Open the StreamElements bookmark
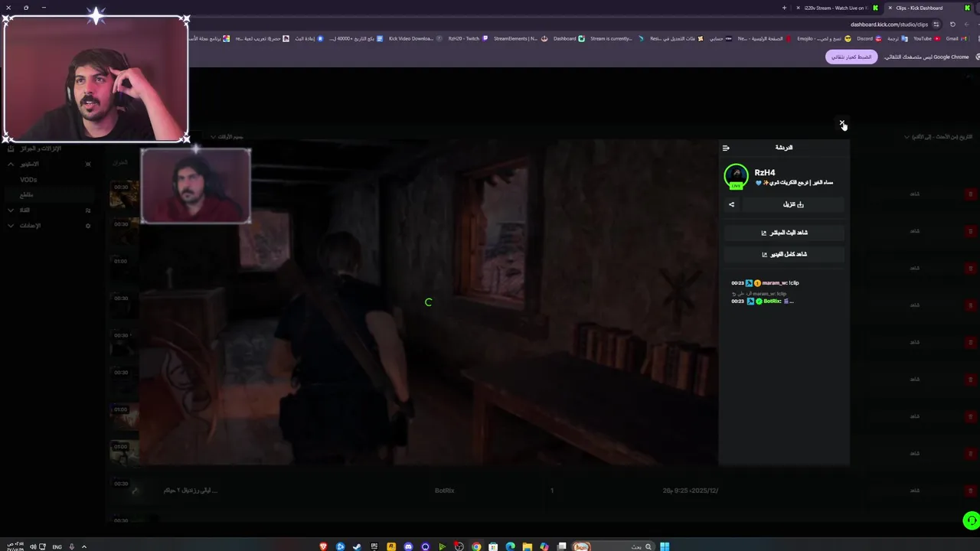The image size is (980, 551). pos(520,39)
